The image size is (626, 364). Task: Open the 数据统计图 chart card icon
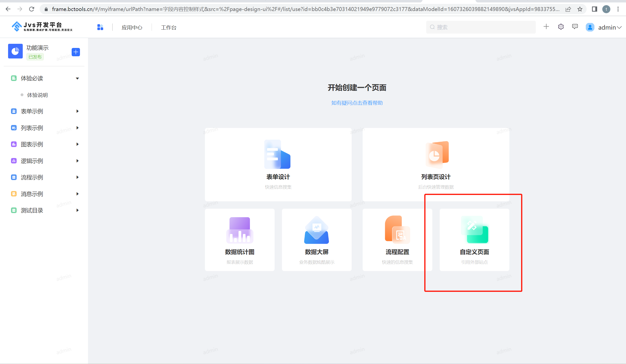[x=239, y=230]
